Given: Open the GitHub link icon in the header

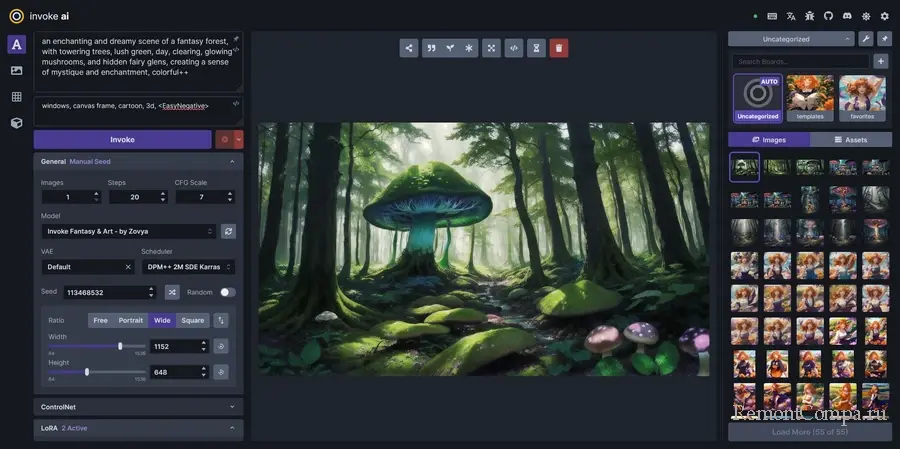Looking at the screenshot, I should click(x=828, y=16).
